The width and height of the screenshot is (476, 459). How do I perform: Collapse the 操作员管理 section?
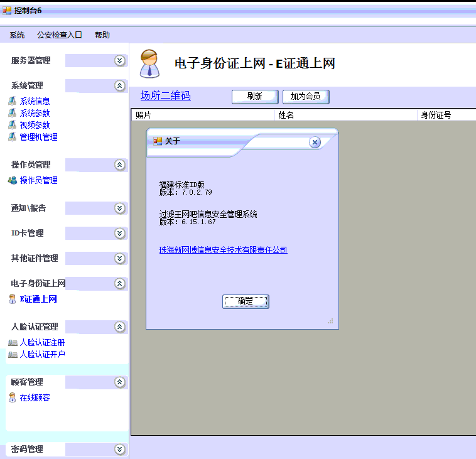pos(120,165)
